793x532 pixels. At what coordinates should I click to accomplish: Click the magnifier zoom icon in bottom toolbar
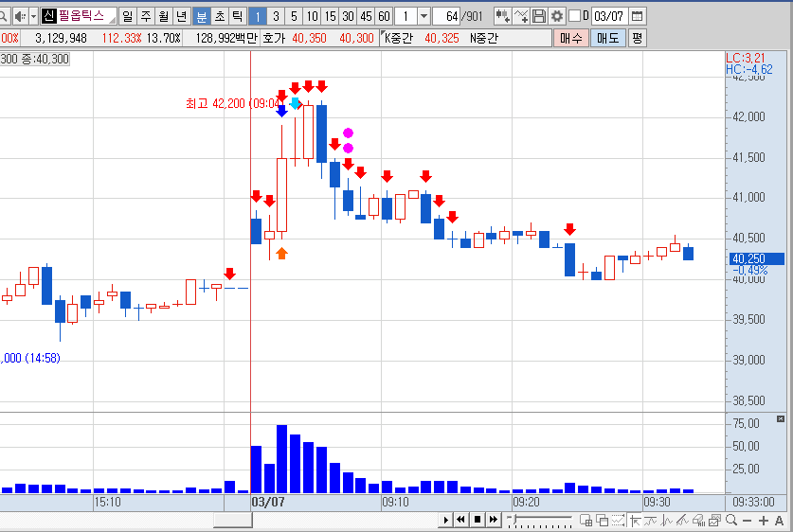point(731,520)
